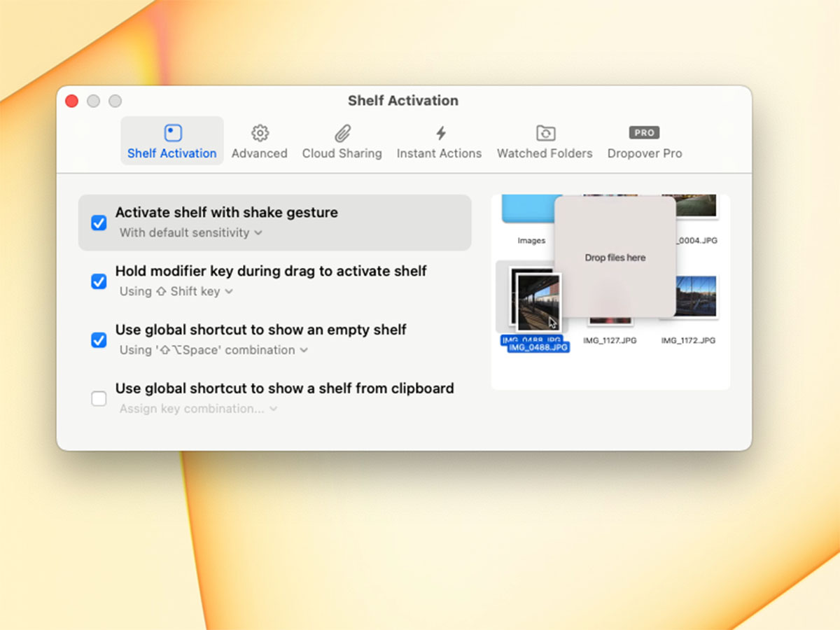Toggle global shortcut to show empty shelf

[x=99, y=340]
